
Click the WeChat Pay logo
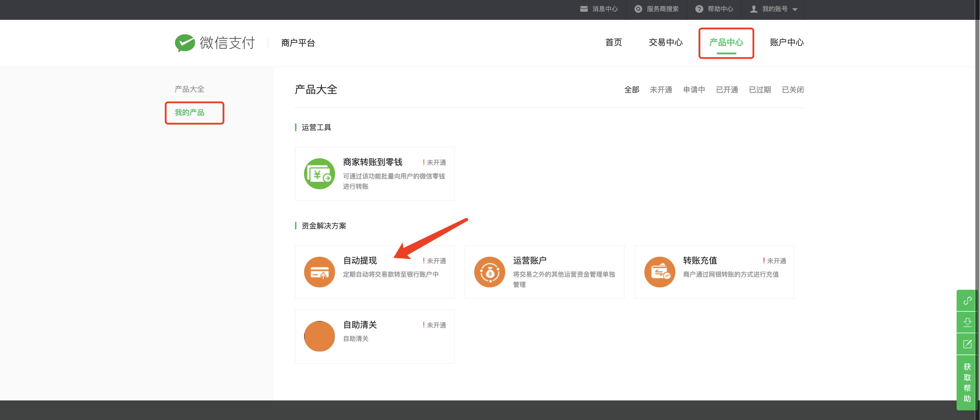[x=215, y=43]
